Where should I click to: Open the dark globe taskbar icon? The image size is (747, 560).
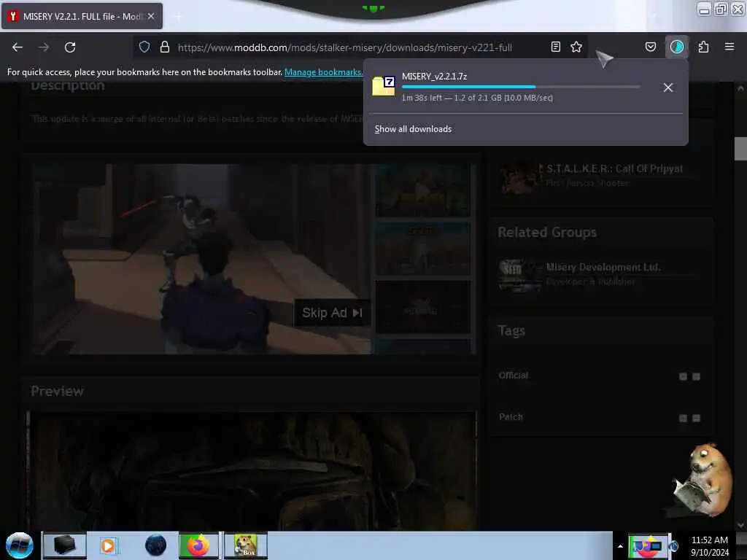point(156,545)
